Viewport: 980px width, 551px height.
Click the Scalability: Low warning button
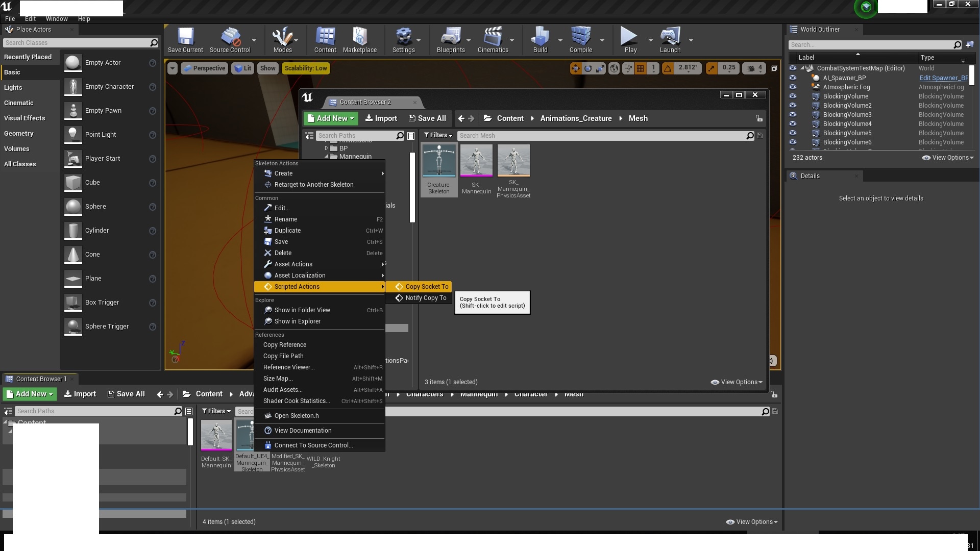[x=305, y=68]
